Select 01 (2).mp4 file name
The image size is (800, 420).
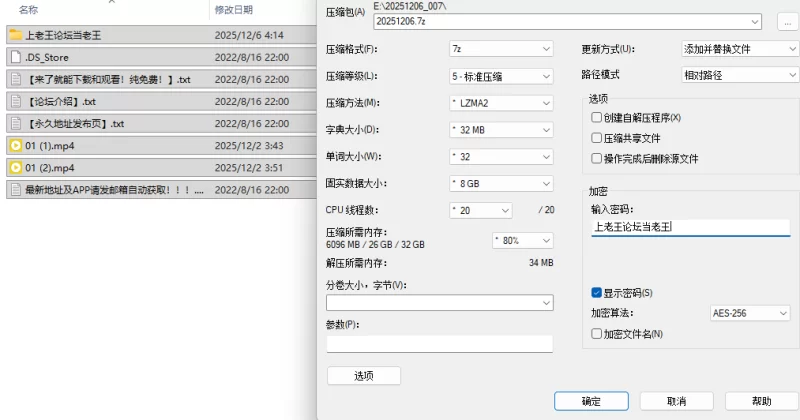click(x=50, y=167)
